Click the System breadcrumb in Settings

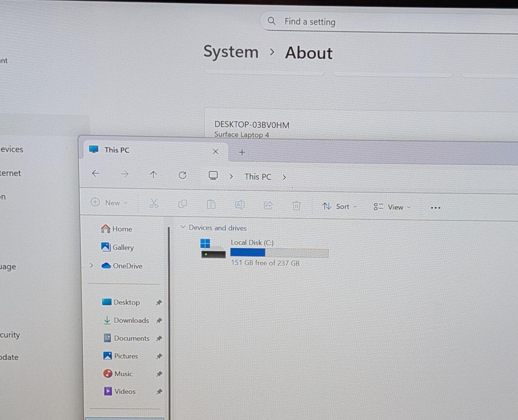[231, 52]
